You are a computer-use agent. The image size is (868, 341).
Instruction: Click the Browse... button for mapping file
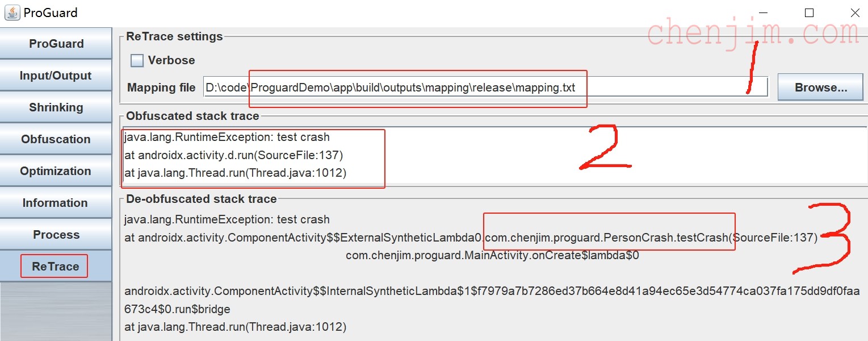click(820, 88)
